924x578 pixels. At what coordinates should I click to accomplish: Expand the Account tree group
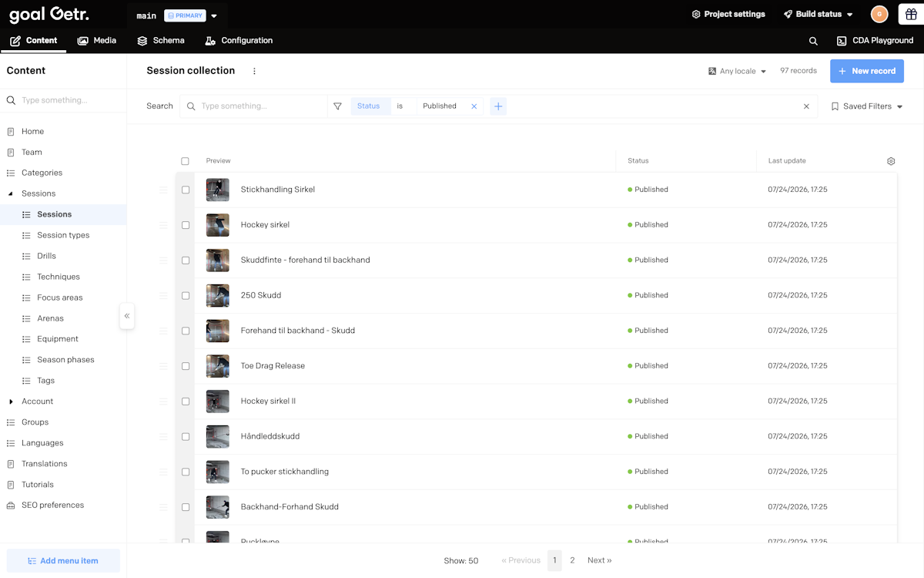click(x=11, y=402)
